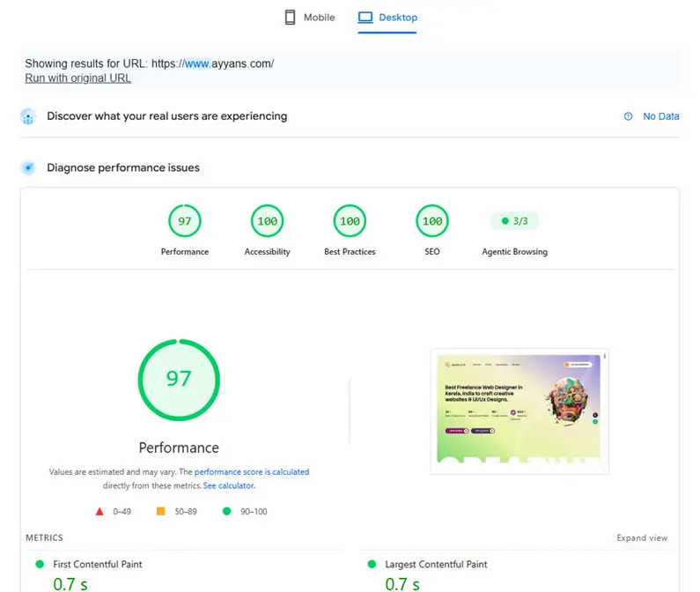Toggle Expand view for metrics
The height and width of the screenshot is (592, 700).
(x=642, y=537)
